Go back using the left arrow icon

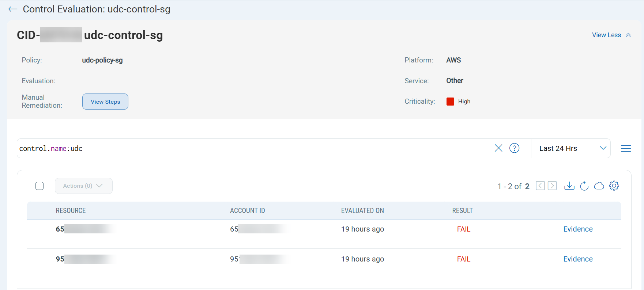(x=13, y=9)
